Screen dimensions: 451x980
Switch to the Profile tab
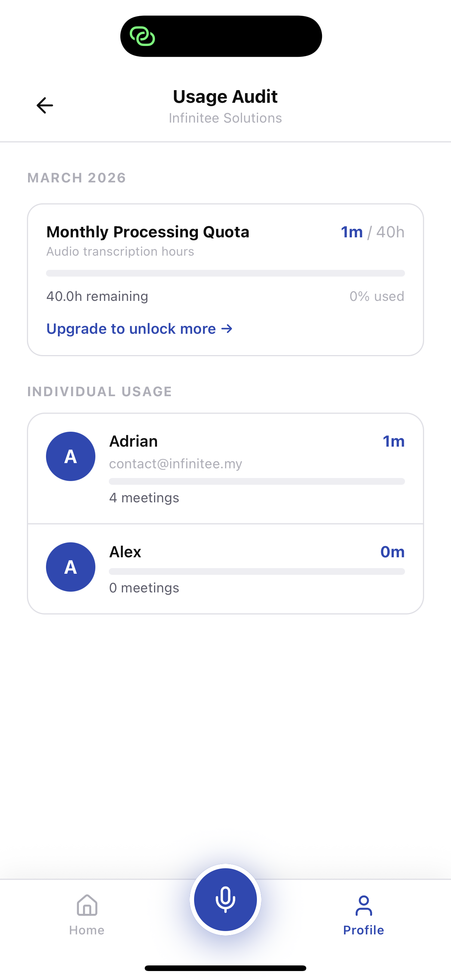point(363,914)
